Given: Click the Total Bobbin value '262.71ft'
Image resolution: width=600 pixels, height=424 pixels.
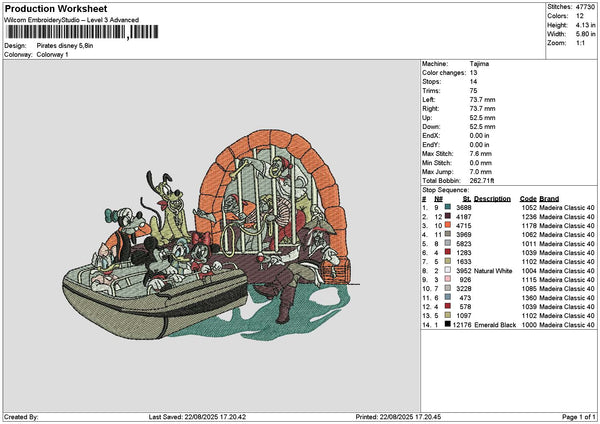Looking at the screenshot, I should [x=482, y=181].
